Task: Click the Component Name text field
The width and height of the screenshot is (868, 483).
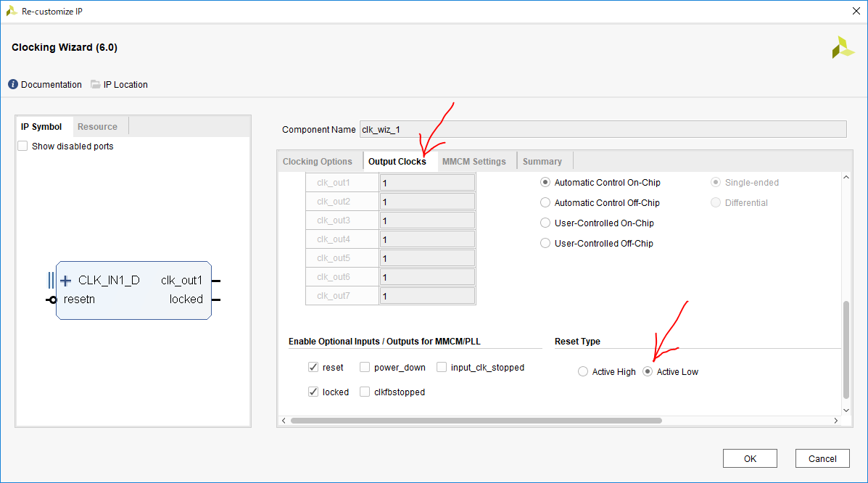Action: tap(602, 130)
